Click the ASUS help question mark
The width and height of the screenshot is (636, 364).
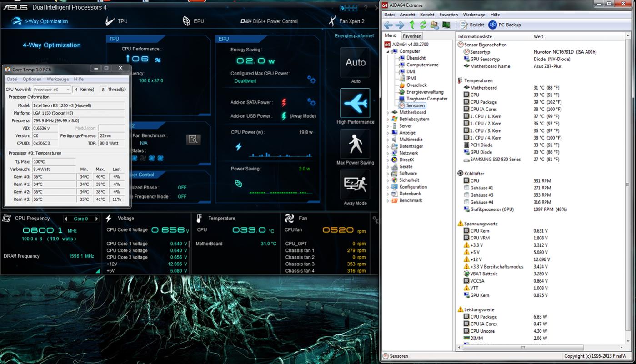pos(366,8)
